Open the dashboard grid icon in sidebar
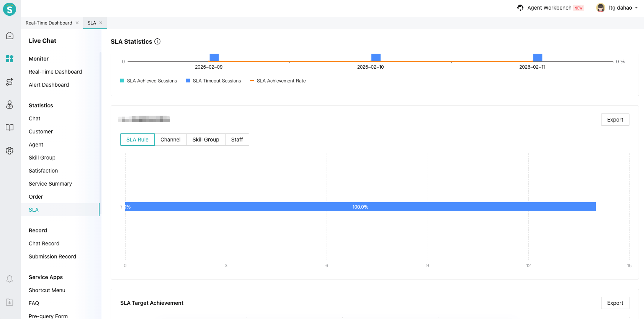The height and width of the screenshot is (319, 644). click(10, 59)
